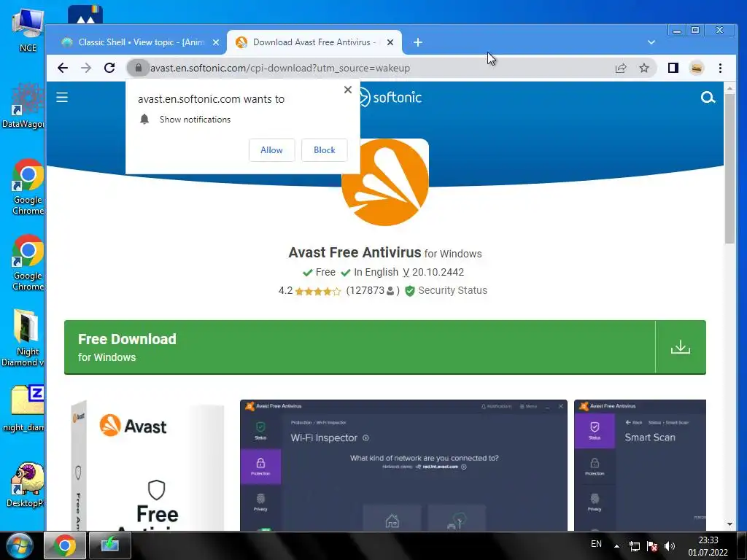
Task: Click the Avast Free Antivirus heading
Action: [355, 252]
